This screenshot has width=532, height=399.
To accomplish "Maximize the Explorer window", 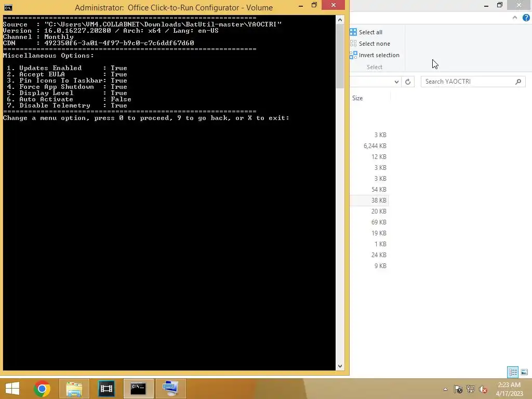I will click(x=500, y=5).
